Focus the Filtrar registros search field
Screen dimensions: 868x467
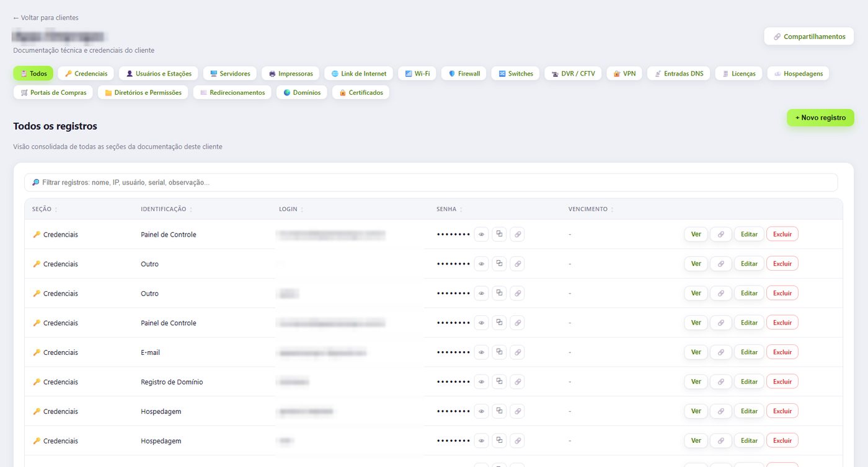[431, 183]
